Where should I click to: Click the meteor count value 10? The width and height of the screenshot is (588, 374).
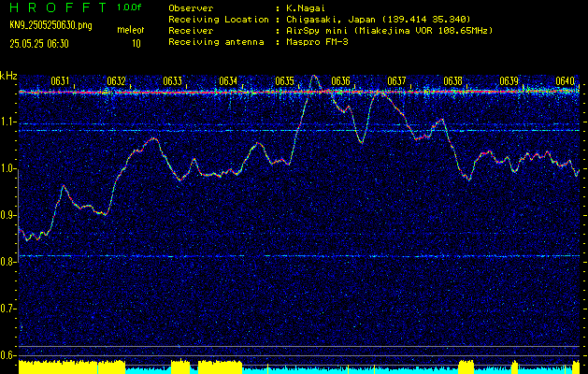tap(136, 44)
